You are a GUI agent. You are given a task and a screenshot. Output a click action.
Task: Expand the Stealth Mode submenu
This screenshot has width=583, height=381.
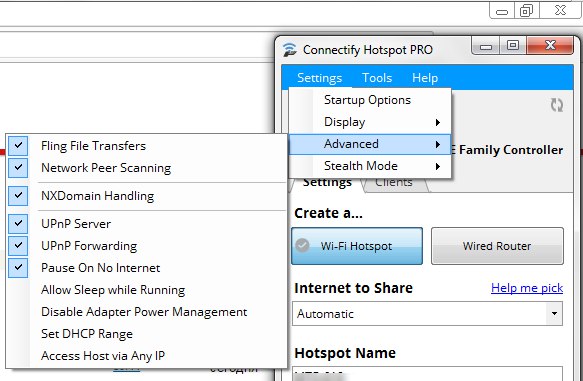tap(370, 166)
